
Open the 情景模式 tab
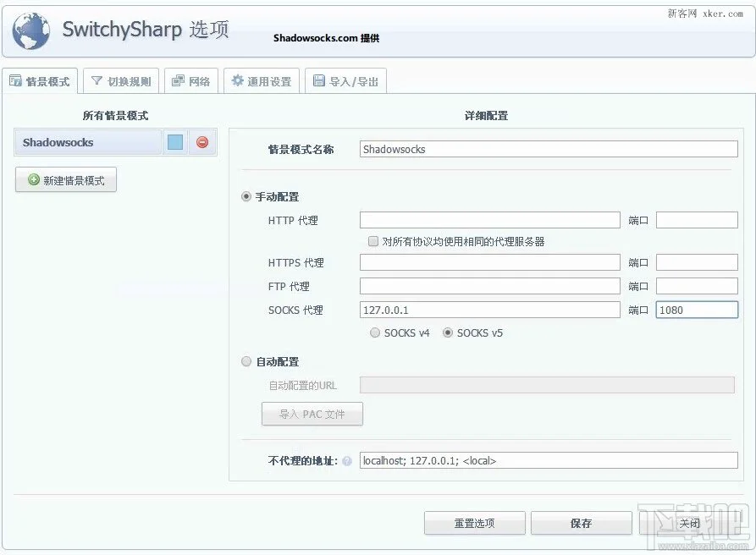pos(40,81)
